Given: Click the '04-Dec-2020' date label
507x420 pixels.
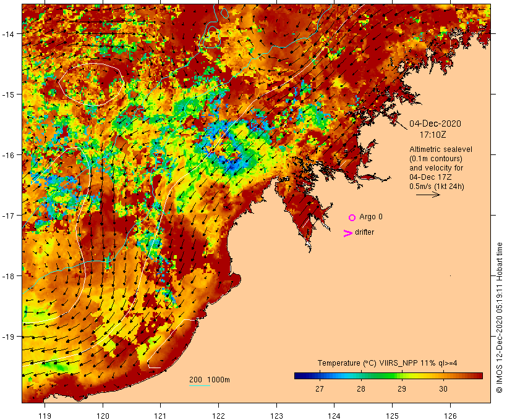Looking at the screenshot, I should click(435, 124).
